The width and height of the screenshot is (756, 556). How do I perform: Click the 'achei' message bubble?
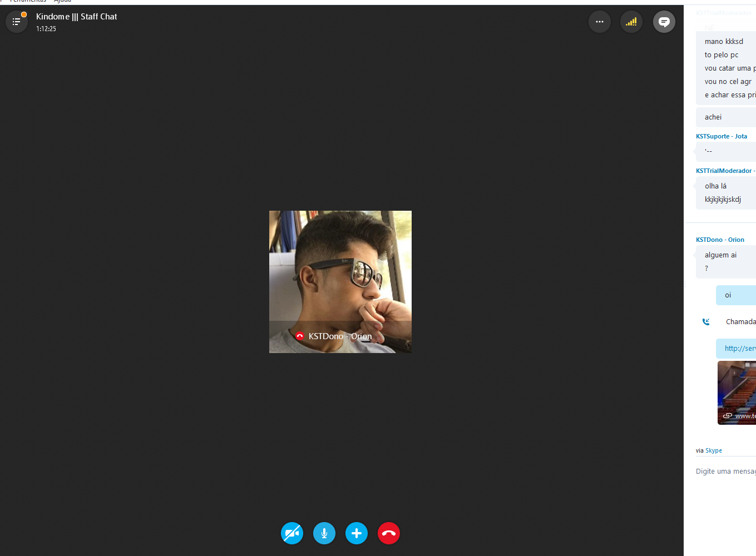726,117
